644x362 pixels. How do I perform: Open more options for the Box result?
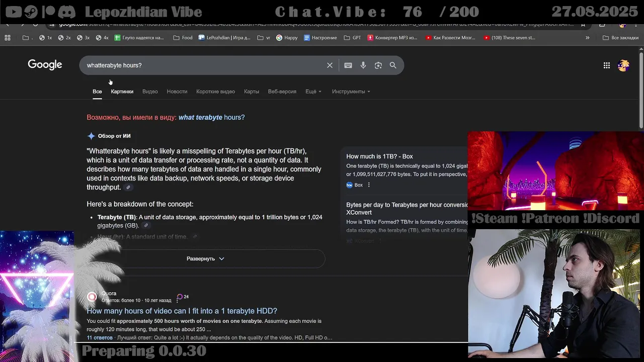[x=369, y=185]
